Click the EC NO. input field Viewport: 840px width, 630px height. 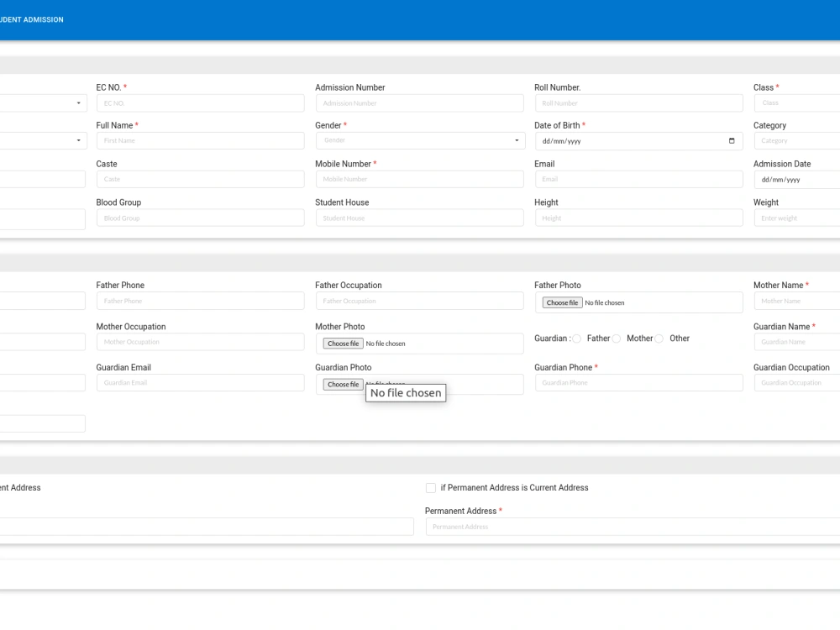201,102
